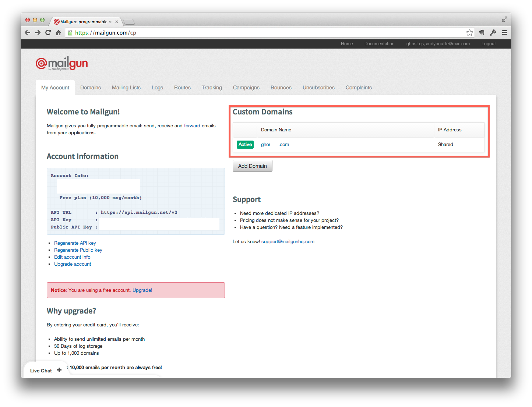Switch to the Bounces tab

(x=281, y=88)
